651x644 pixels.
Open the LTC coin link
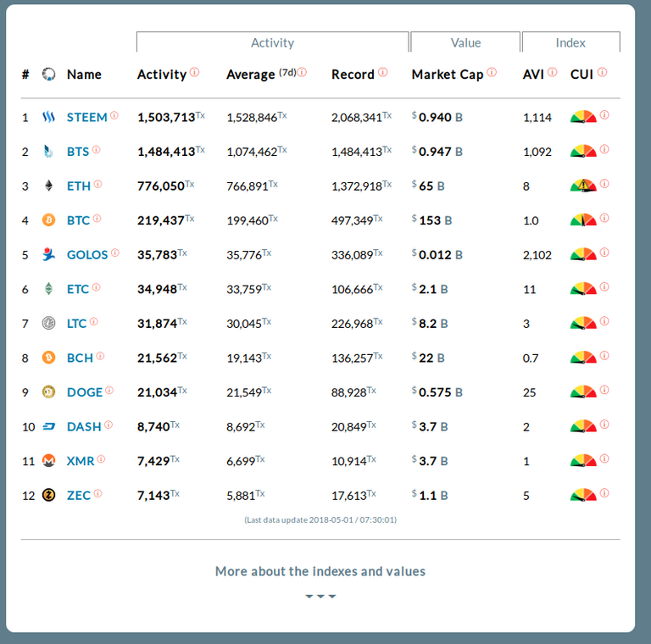77,324
